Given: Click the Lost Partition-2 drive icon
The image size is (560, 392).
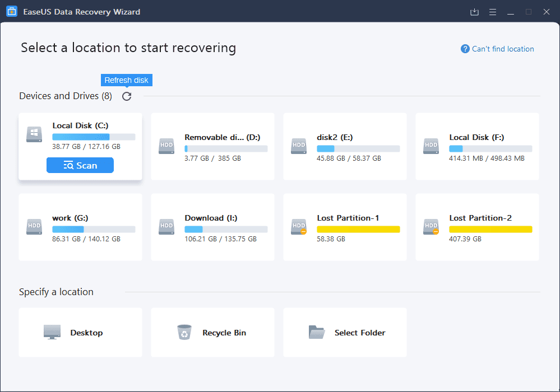Looking at the screenshot, I should (x=431, y=226).
